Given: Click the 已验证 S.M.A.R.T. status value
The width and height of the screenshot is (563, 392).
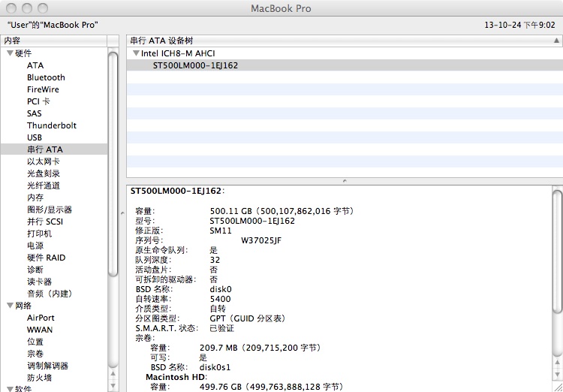Looking at the screenshot, I should click(222, 328).
